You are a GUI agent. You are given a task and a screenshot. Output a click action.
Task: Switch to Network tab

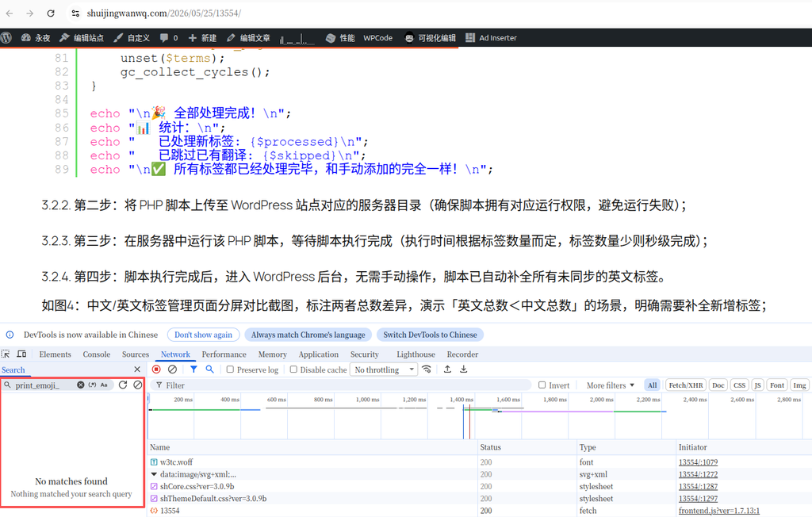pyautogui.click(x=175, y=354)
